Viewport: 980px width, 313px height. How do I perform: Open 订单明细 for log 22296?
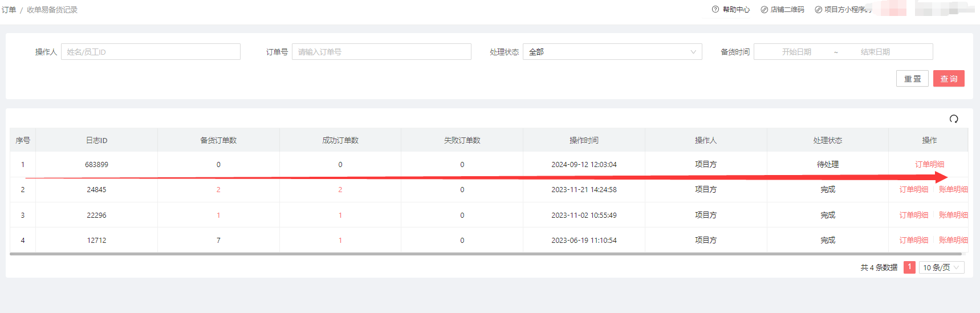(x=913, y=215)
